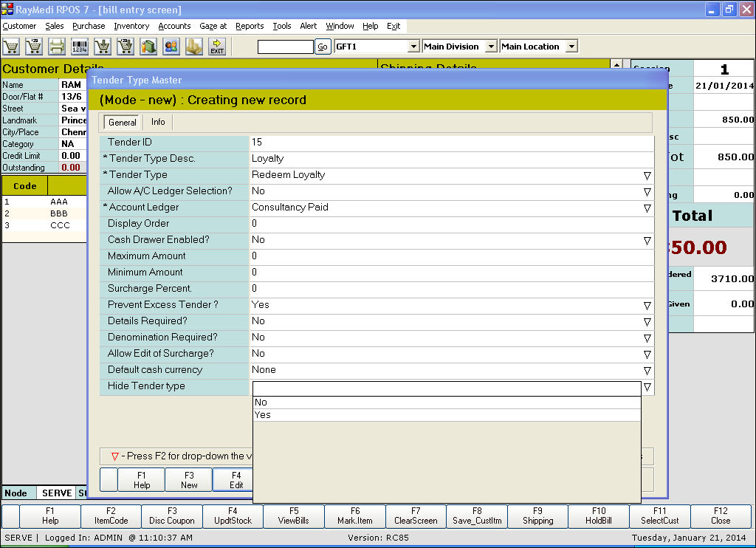
Task: Click the Tender Type Desc. field
Action: [x=450, y=158]
